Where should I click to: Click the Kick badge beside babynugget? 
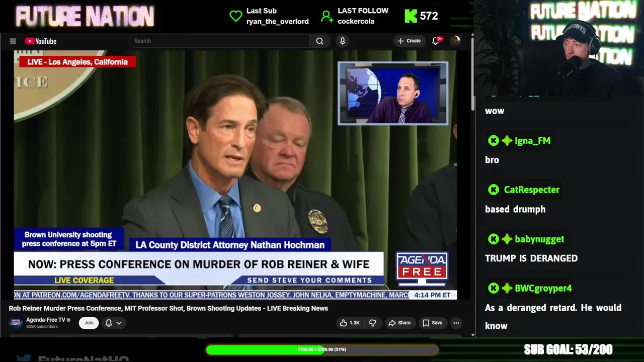494,239
